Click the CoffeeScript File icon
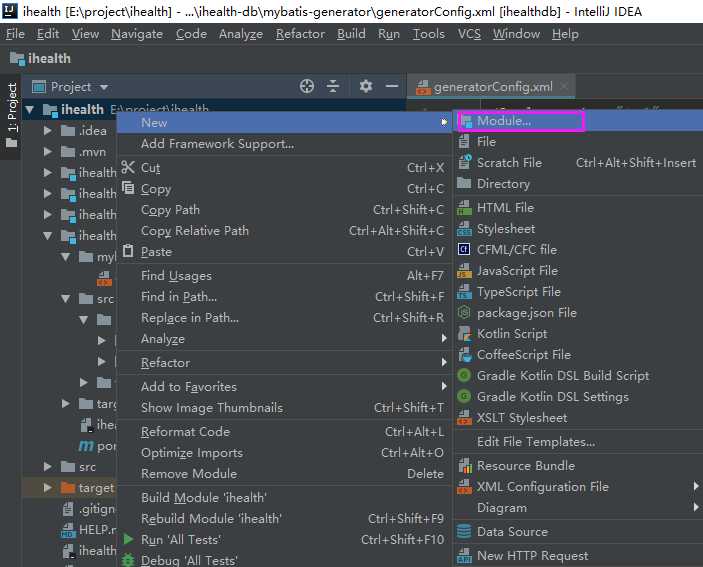The height and width of the screenshot is (567, 703). point(465,355)
